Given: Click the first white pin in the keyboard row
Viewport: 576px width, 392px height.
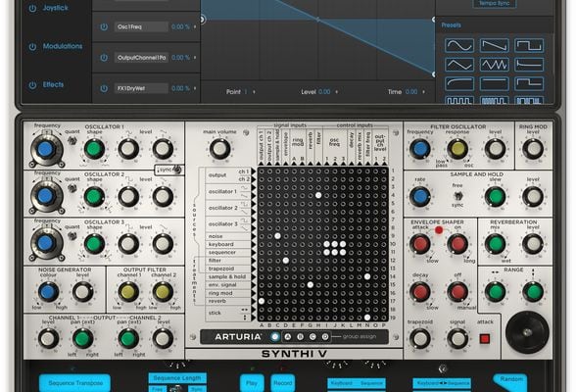Looking at the screenshot, I should click(x=326, y=244).
